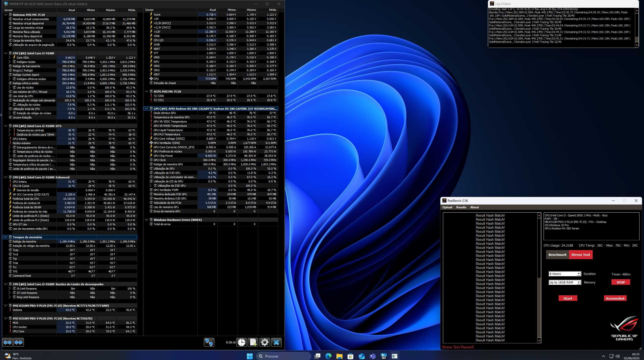Switch to RealBench taskbar icon
The width and height of the screenshot is (644, 360).
pyautogui.click(x=395, y=356)
